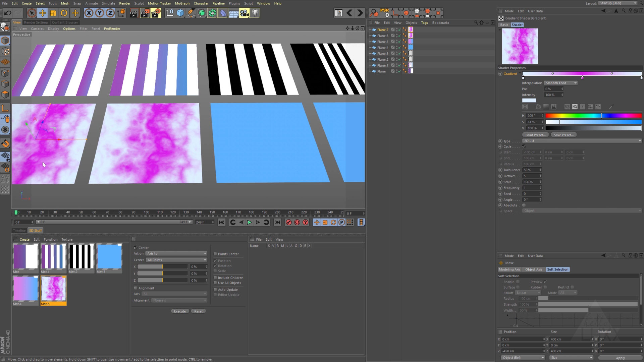This screenshot has width=644, height=362.
Task: Go to start of animation
Action: coord(221,222)
